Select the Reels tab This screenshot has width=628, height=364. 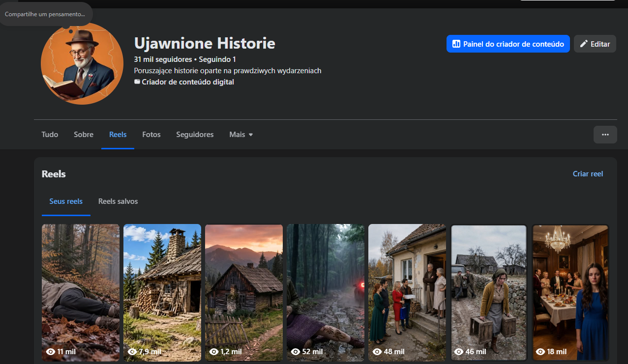118,135
